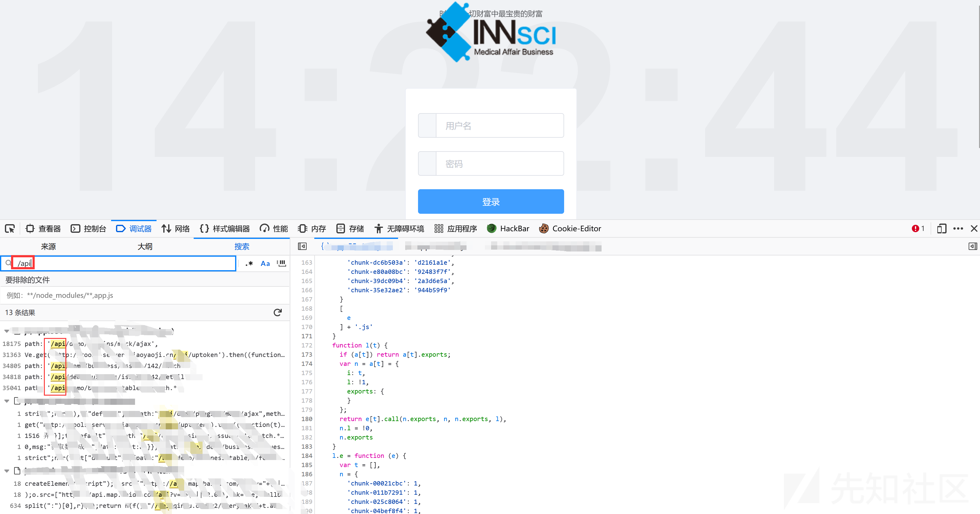Click the element picker icon
This screenshot has width=980, height=514.
tap(10, 228)
